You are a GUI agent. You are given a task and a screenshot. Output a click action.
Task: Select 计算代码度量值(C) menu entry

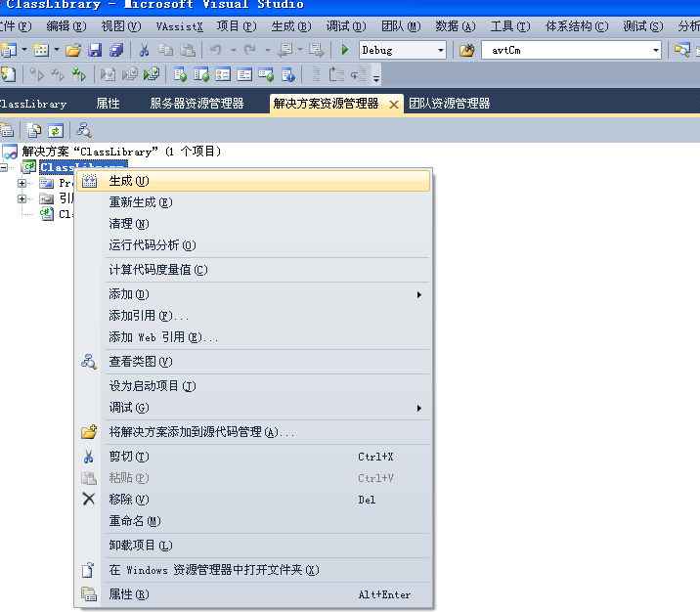click(x=253, y=270)
